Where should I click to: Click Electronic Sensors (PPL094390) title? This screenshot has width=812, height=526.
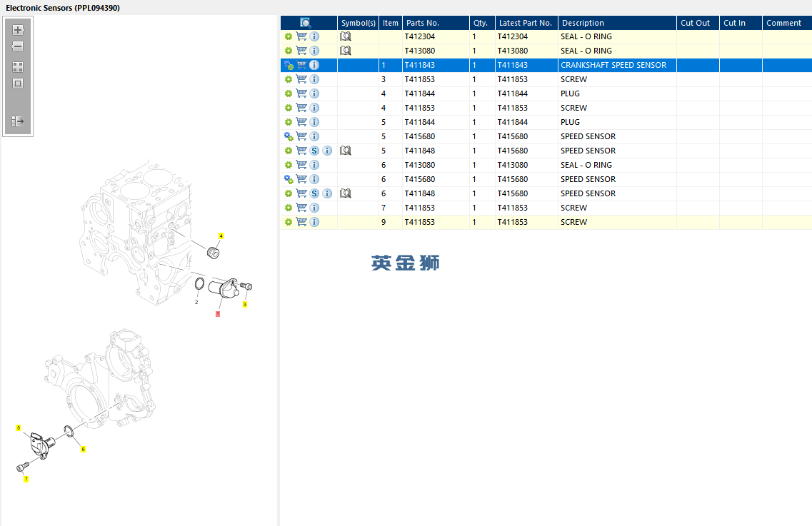(x=63, y=8)
